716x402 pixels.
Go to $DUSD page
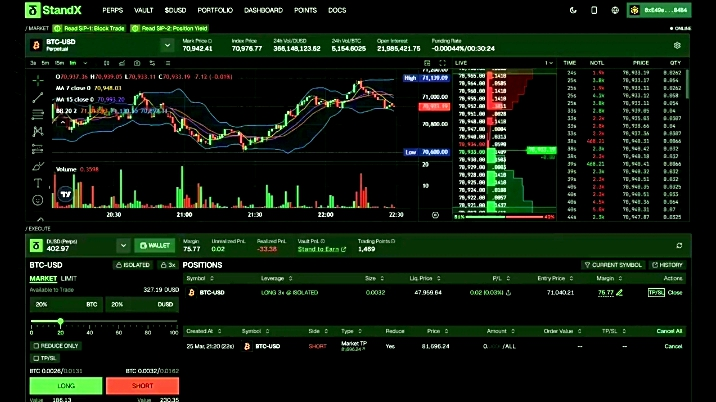coord(175,10)
